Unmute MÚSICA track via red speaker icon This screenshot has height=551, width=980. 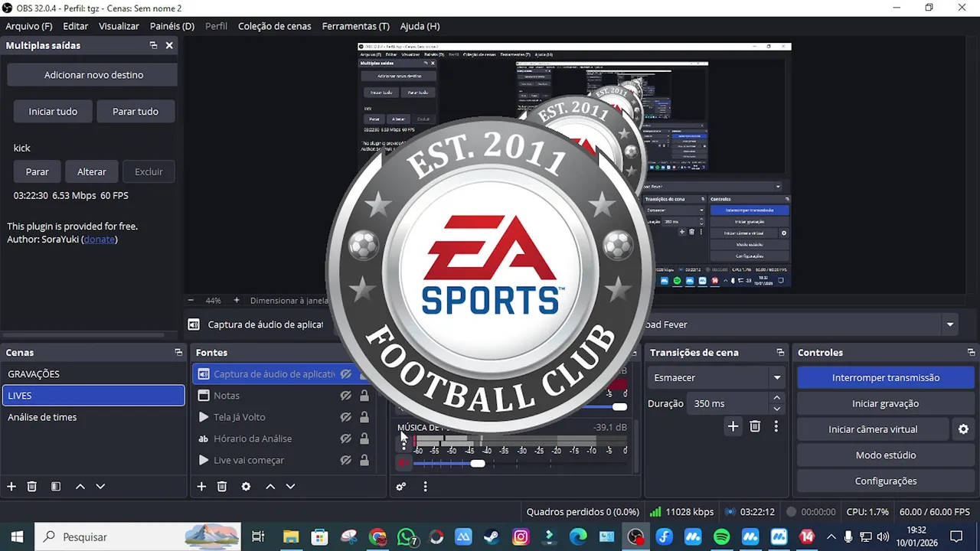coord(403,463)
